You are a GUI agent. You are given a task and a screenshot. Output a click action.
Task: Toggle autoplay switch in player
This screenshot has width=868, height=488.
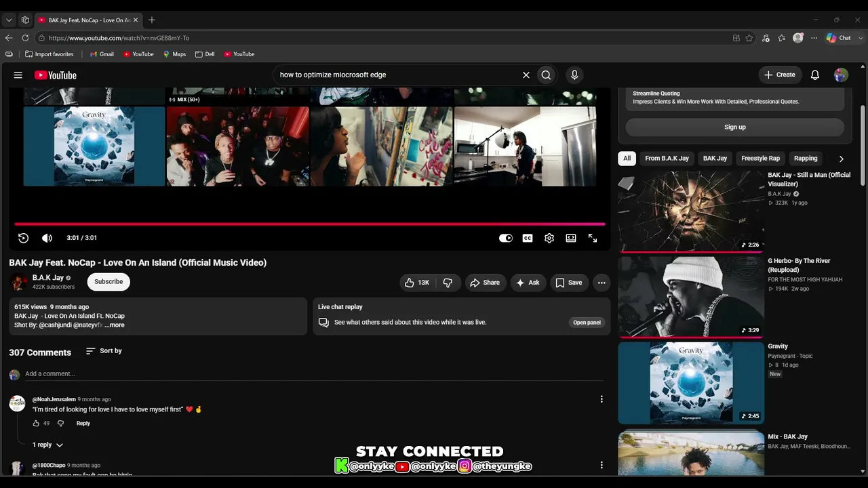click(506, 238)
